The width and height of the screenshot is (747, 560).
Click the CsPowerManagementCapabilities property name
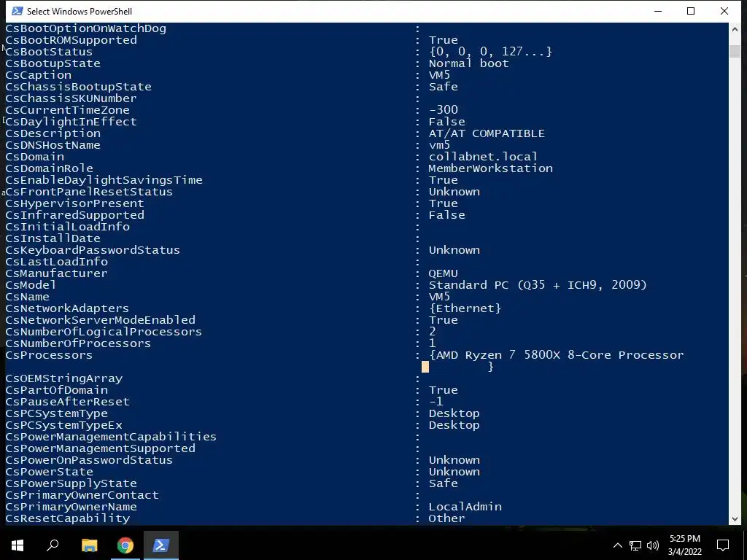tap(111, 437)
